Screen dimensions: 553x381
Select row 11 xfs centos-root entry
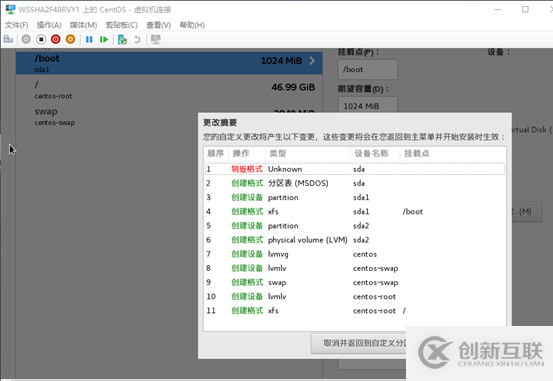pos(355,310)
